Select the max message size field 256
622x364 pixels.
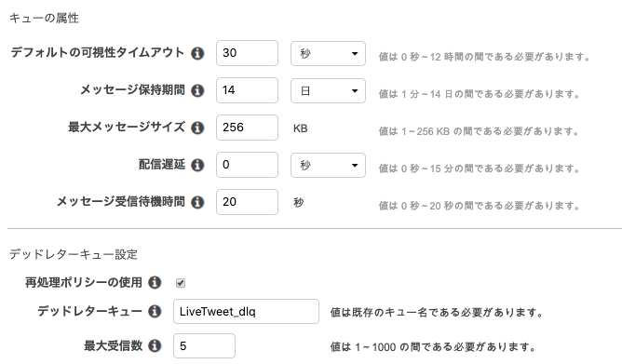[x=247, y=128]
